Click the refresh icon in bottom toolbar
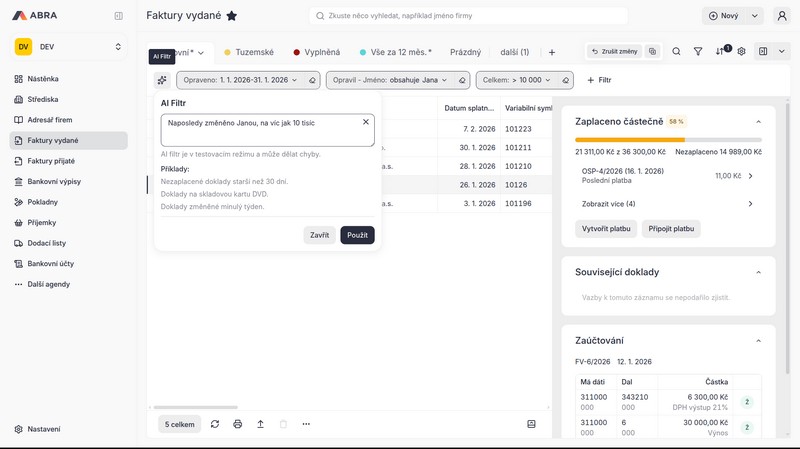Screen dimensions: 800x449 pyautogui.click(x=215, y=424)
